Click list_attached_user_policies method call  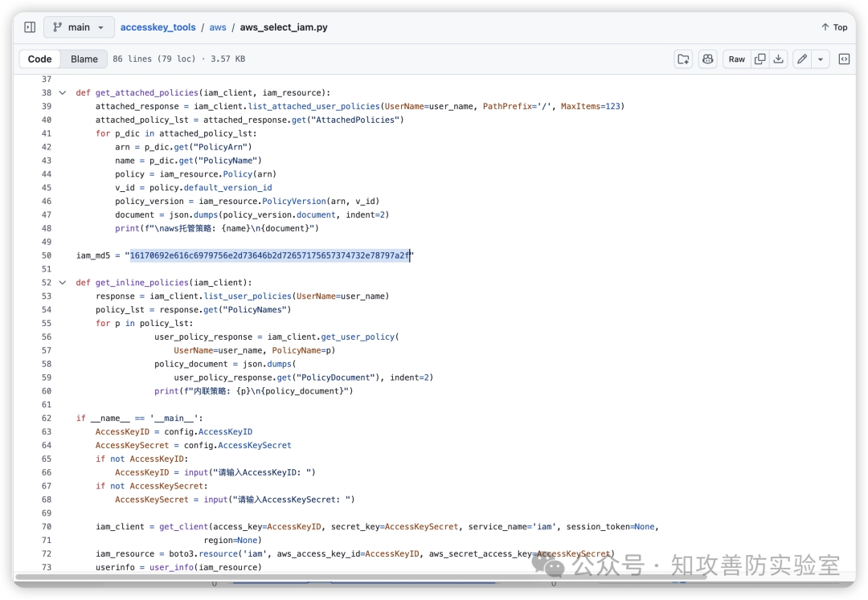(x=314, y=106)
